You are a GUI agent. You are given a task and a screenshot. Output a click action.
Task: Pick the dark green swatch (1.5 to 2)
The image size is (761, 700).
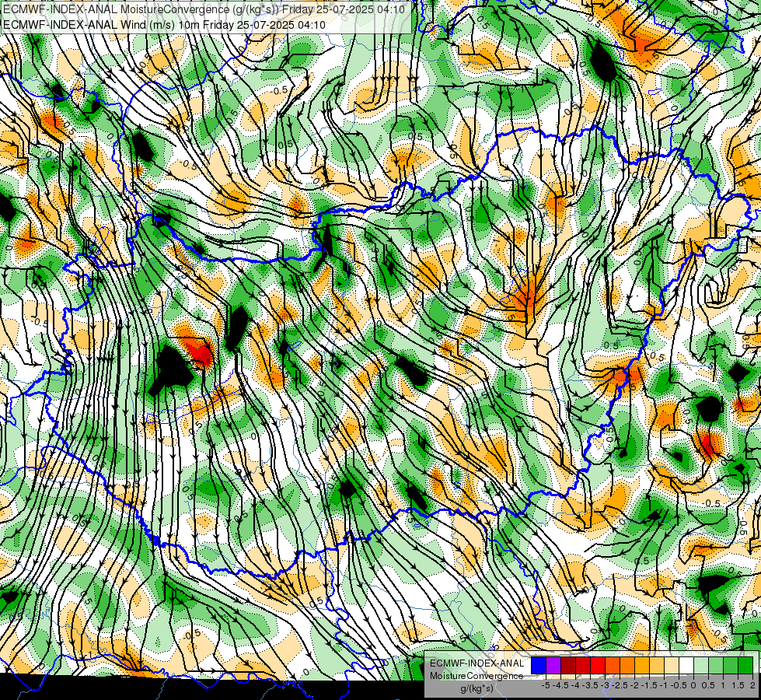pos(745,666)
